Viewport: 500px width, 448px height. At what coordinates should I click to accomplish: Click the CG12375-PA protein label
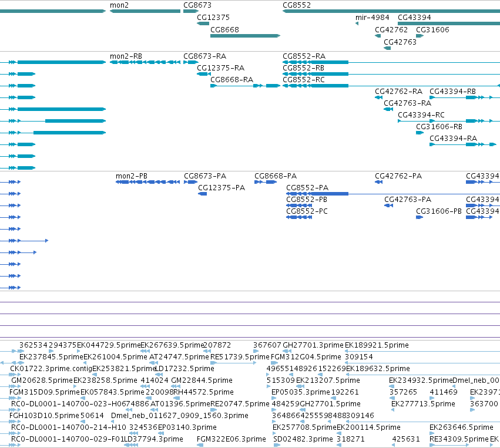[222, 188]
